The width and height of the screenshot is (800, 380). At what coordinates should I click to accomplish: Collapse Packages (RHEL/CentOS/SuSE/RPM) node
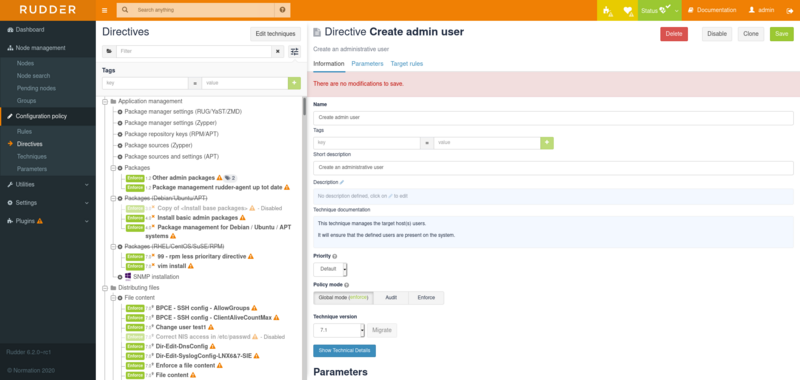113,246
